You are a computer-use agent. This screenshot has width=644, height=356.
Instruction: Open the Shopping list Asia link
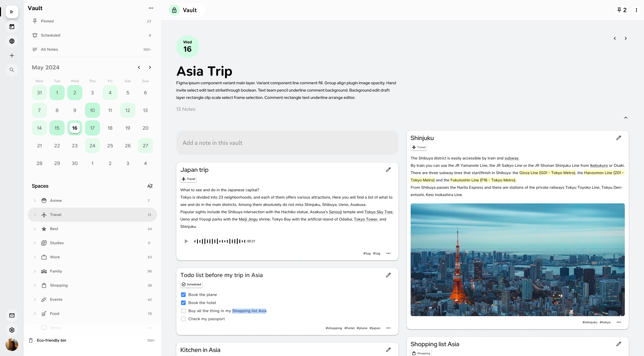point(249,311)
